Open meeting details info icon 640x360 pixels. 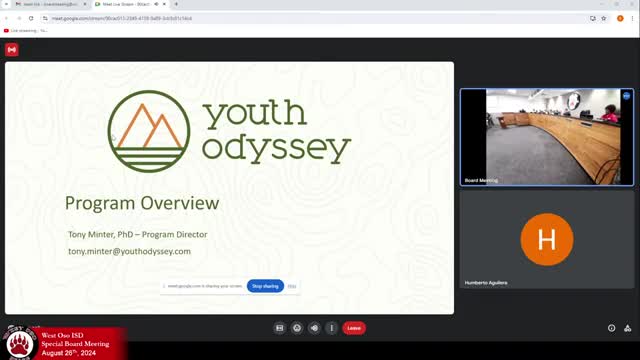tap(611, 328)
